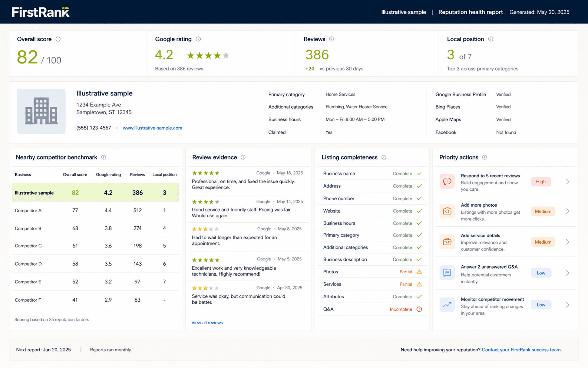Click the warning icon on Services row
The width and height of the screenshot is (588, 368).
[419, 284]
